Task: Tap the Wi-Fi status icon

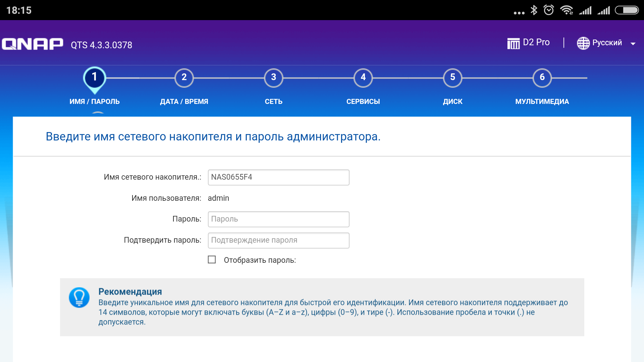Action: coord(567,10)
